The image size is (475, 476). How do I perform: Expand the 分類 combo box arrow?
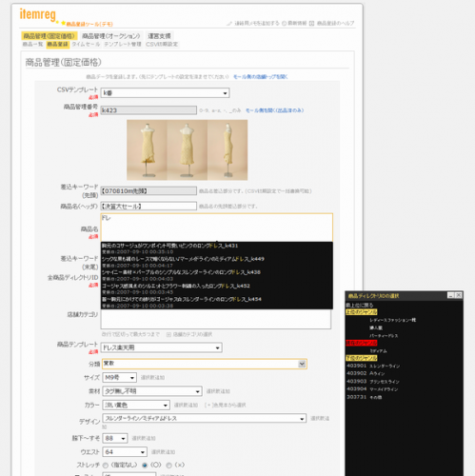coord(302,364)
